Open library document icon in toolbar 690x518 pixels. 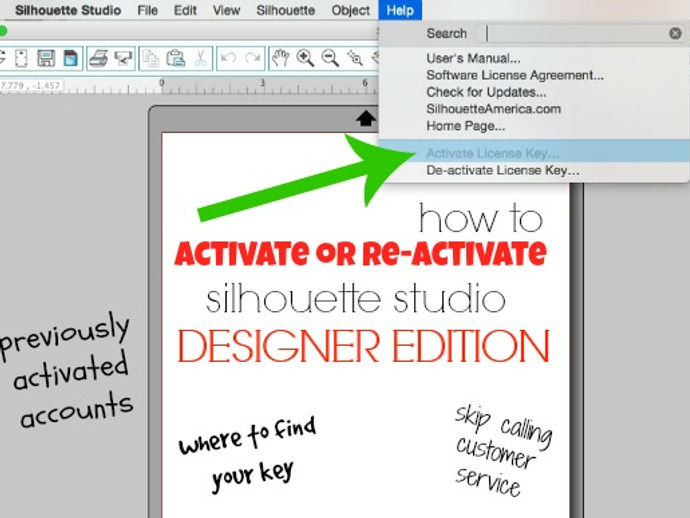point(21,58)
